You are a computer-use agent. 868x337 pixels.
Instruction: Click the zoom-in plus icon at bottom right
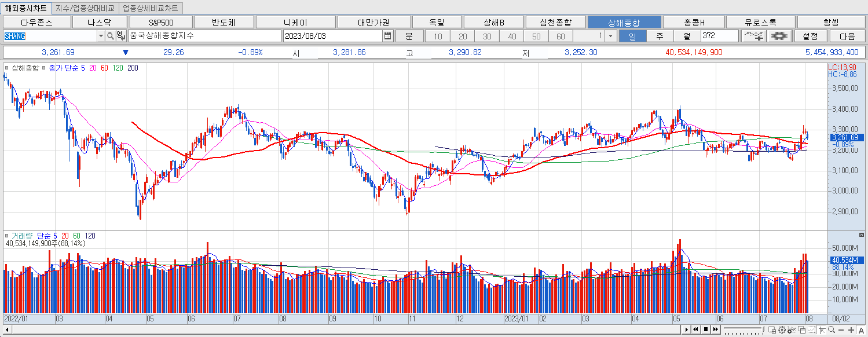coord(852,330)
